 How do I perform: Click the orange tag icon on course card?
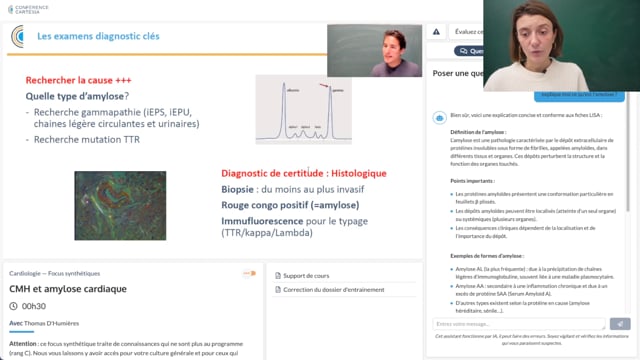249,273
